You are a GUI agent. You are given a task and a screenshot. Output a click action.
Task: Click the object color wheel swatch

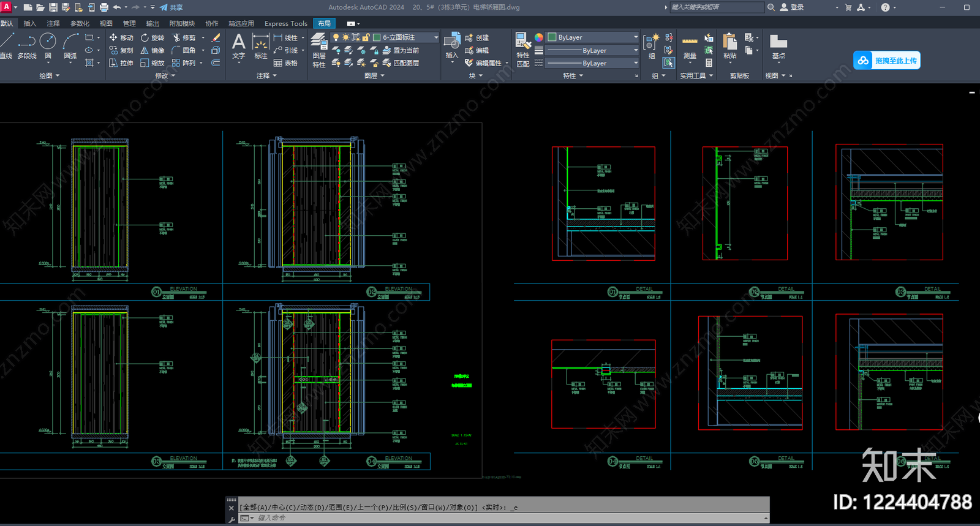(x=539, y=37)
